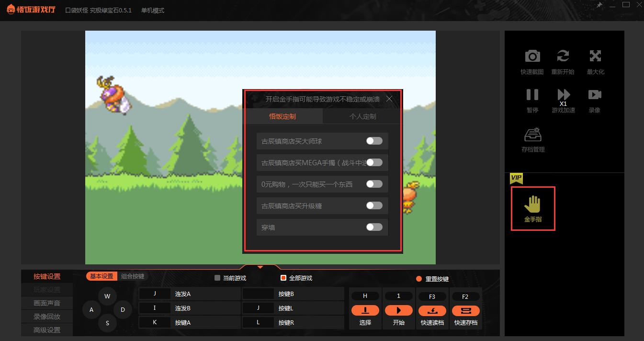Viewport: 644px width, 341px height.
Task: Turn on 0元购物 cheat switch
Action: (x=374, y=184)
